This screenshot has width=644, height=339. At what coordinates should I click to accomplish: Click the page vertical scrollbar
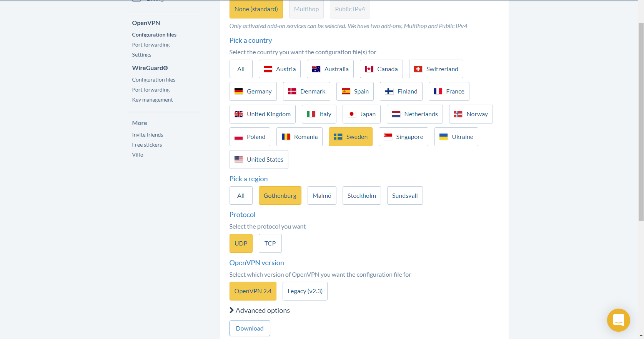point(641,121)
